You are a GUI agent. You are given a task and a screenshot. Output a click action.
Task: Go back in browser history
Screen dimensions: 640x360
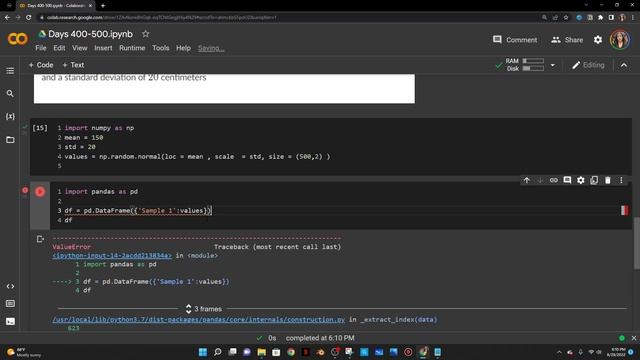click(7, 18)
